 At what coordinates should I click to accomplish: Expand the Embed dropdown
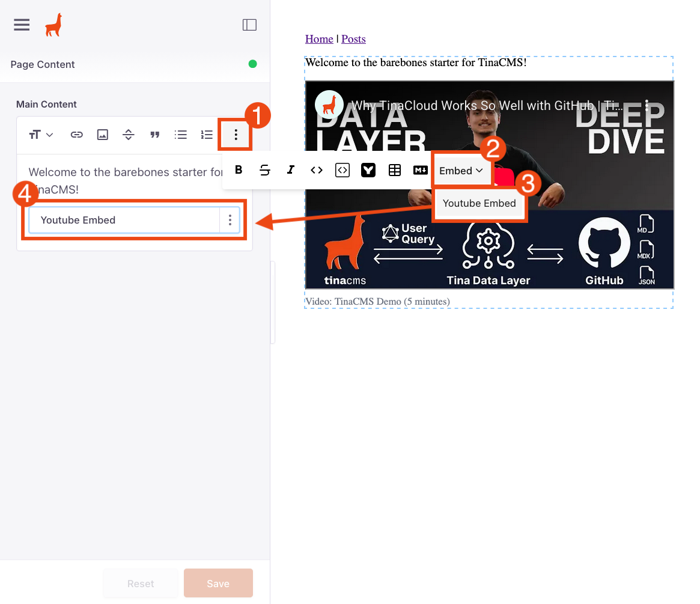[461, 171]
